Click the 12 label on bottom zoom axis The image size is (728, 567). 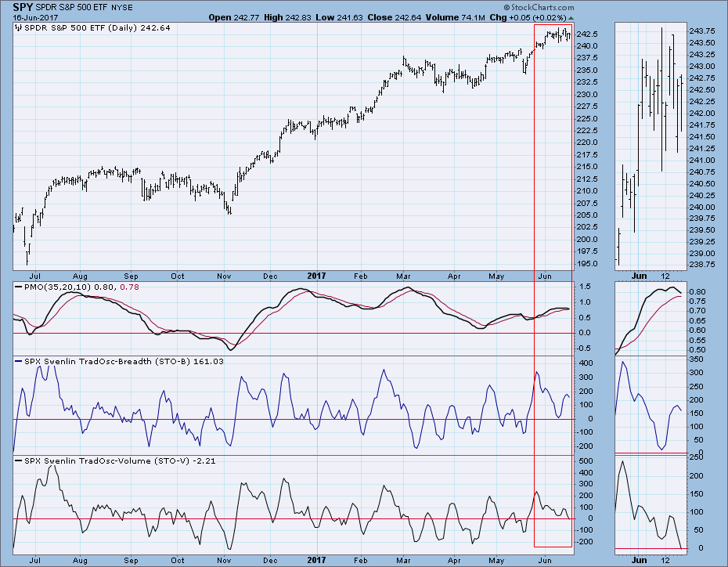pos(665,561)
